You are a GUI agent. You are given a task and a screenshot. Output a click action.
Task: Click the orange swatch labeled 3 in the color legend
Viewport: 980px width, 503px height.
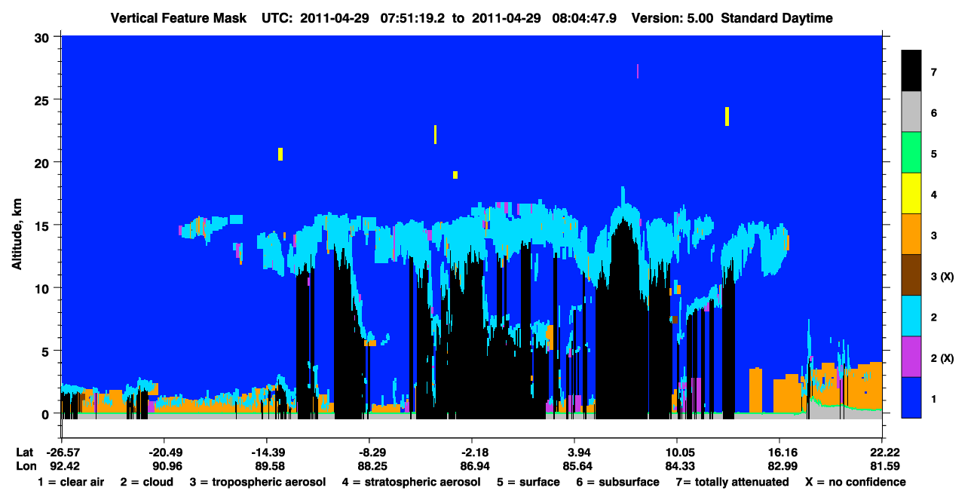[x=911, y=235]
